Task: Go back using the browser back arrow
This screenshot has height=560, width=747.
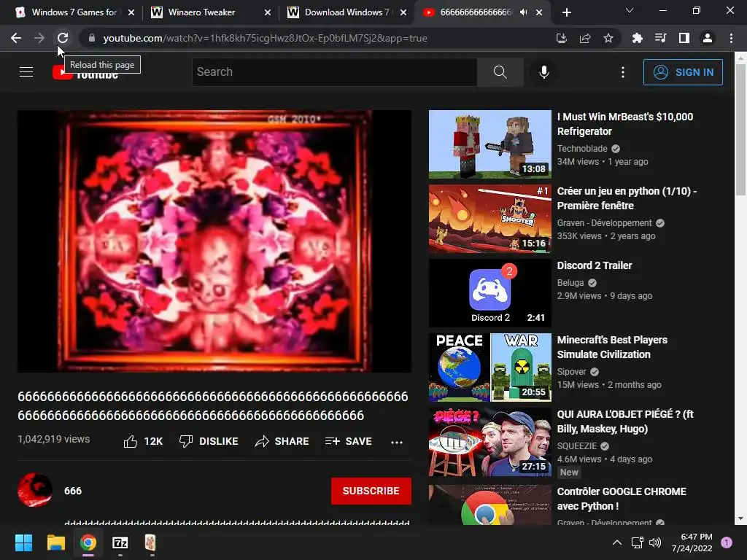Action: pyautogui.click(x=16, y=38)
